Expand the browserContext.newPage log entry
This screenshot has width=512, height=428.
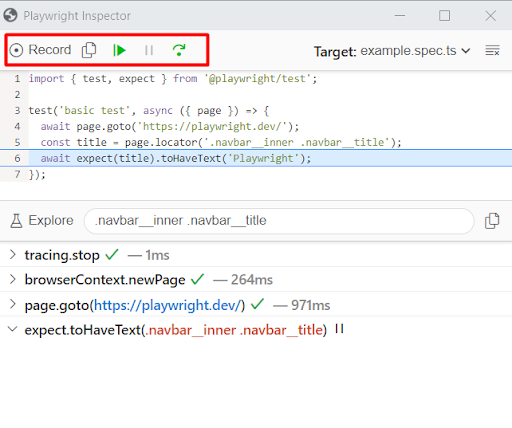pos(13,279)
